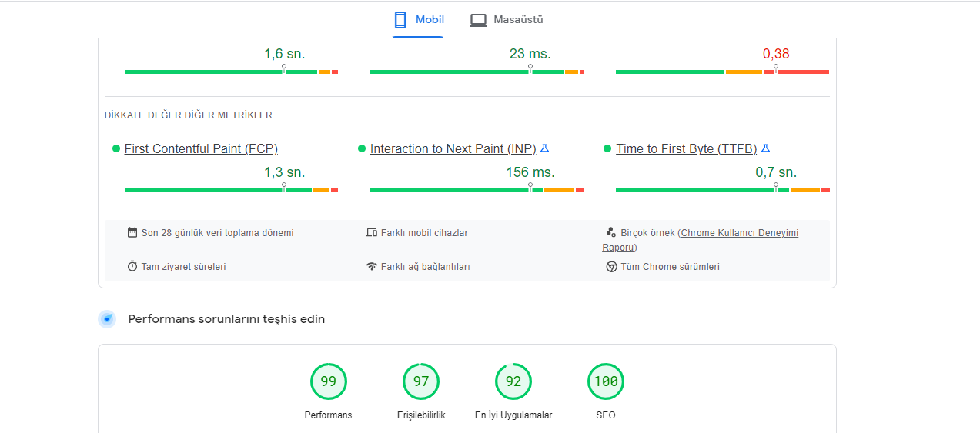Screen dimensions: 980x433
Task: Open Chrome Kullanıcı Deneyimi Raporu link
Action: [701, 240]
